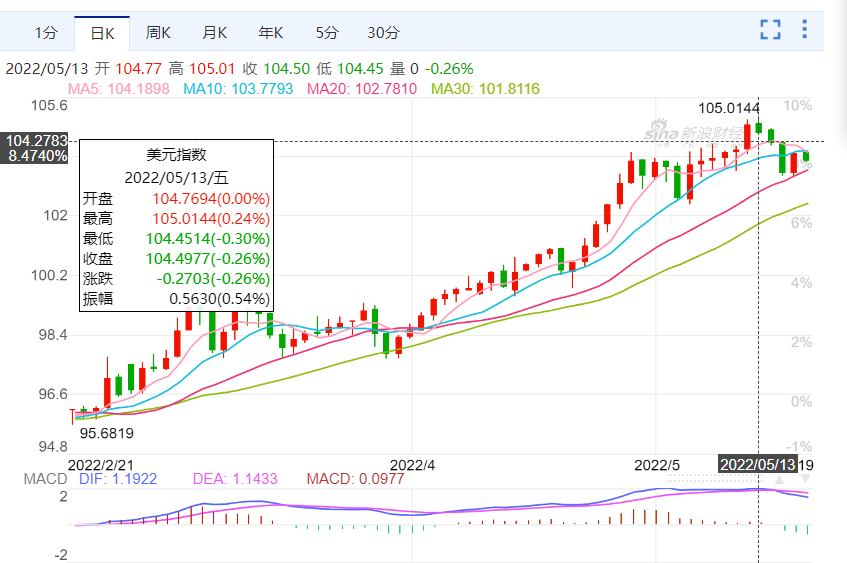Click the -0.26% change in header
The height and width of the screenshot is (563, 847).
[x=449, y=69]
